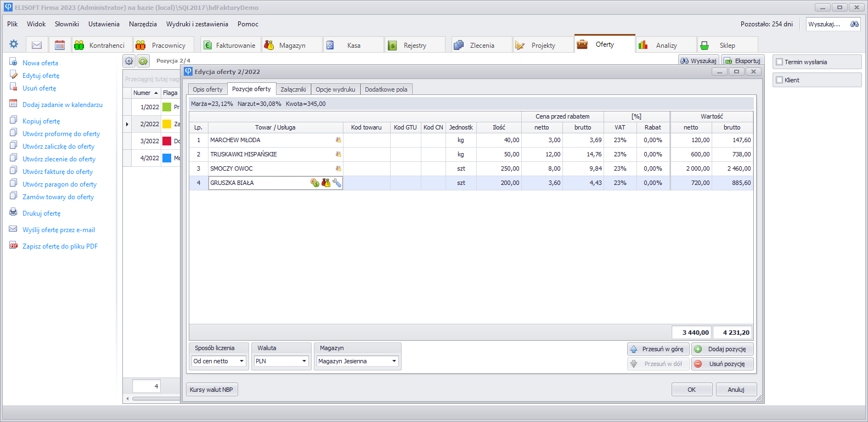Go to the Fakturowanie module
Image resolution: width=868 pixels, height=422 pixels.
click(230, 45)
